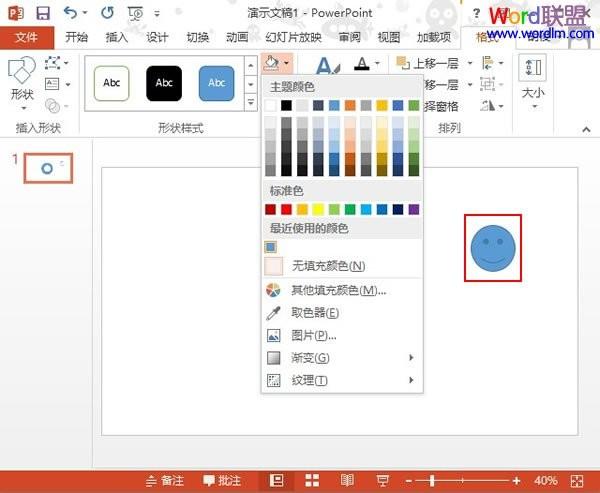Switch to the Insert (插入) tab

(x=117, y=37)
